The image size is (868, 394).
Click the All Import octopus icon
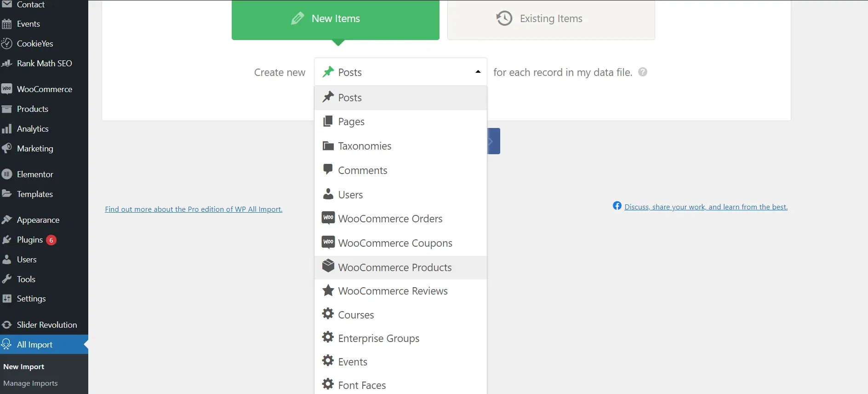[6, 344]
